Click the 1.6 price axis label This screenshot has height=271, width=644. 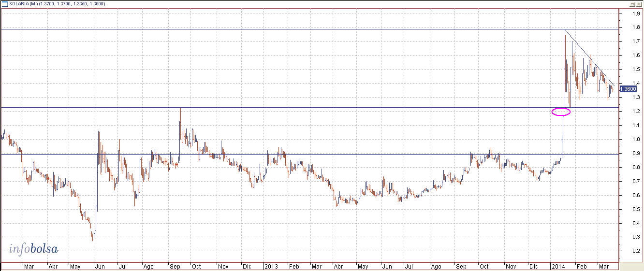point(636,56)
